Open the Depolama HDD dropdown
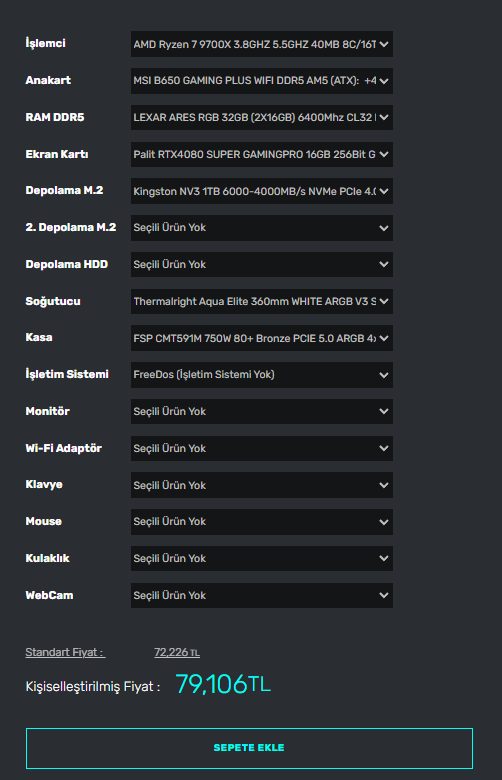The width and height of the screenshot is (502, 780). tap(262, 264)
